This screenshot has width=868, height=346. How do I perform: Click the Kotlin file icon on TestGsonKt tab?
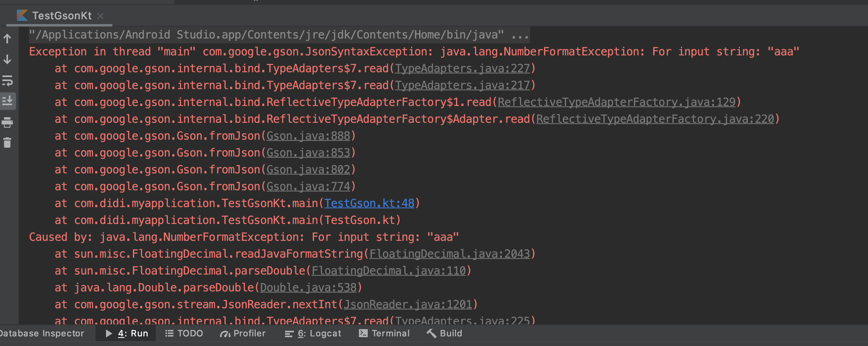click(22, 16)
